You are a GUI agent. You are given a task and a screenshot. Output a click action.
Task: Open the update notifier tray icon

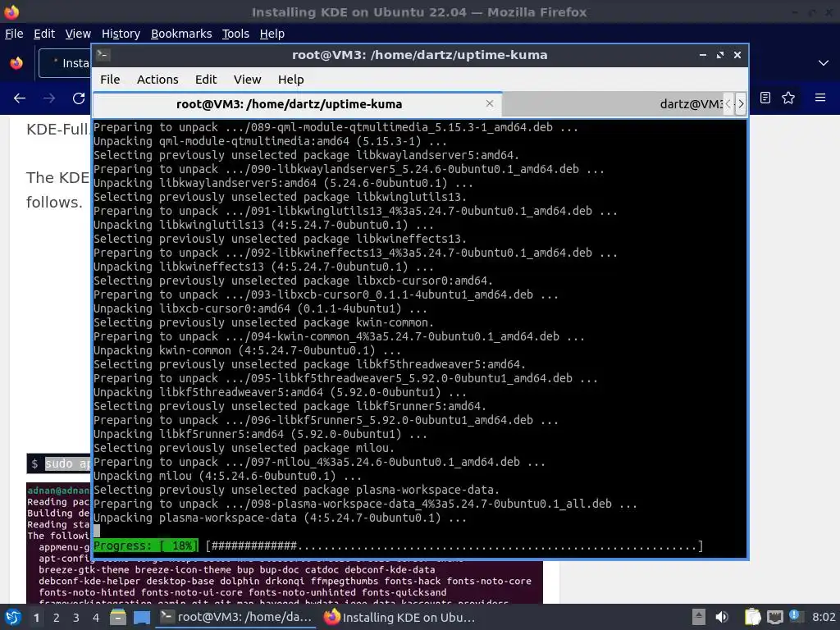(x=795, y=616)
